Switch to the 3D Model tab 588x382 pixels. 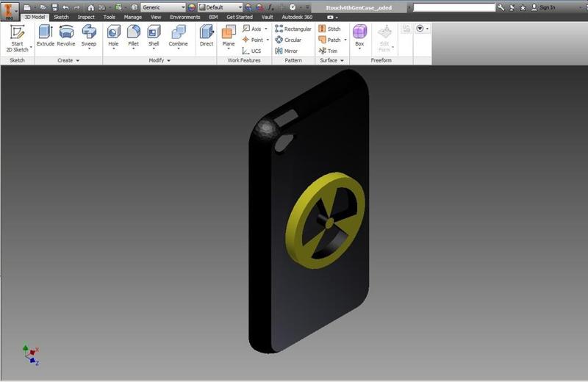coord(35,17)
